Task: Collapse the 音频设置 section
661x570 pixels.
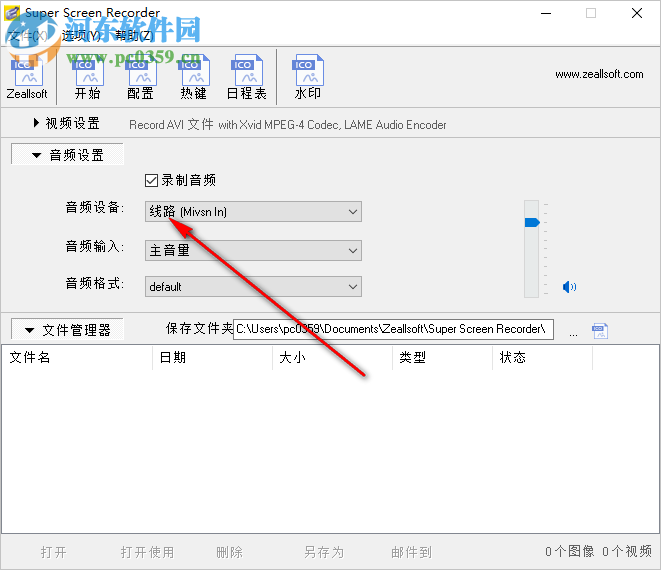Action: (x=67, y=154)
